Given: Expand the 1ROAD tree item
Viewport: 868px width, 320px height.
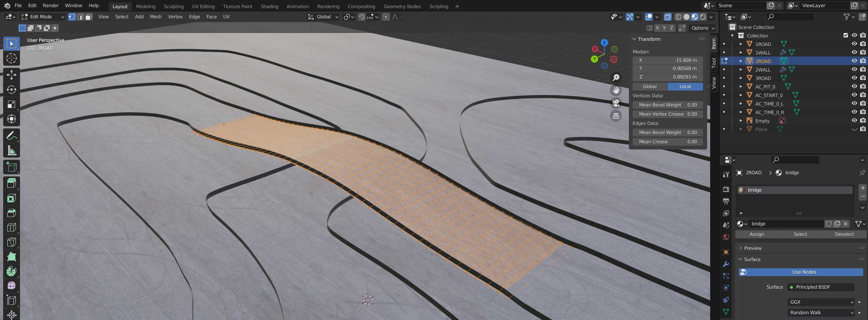Looking at the screenshot, I should click(x=741, y=44).
